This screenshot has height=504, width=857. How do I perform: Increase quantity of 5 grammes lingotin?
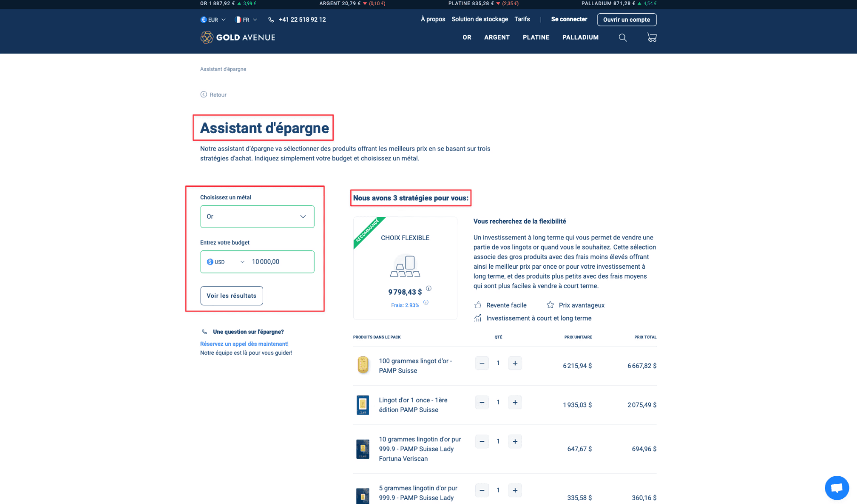515,490
